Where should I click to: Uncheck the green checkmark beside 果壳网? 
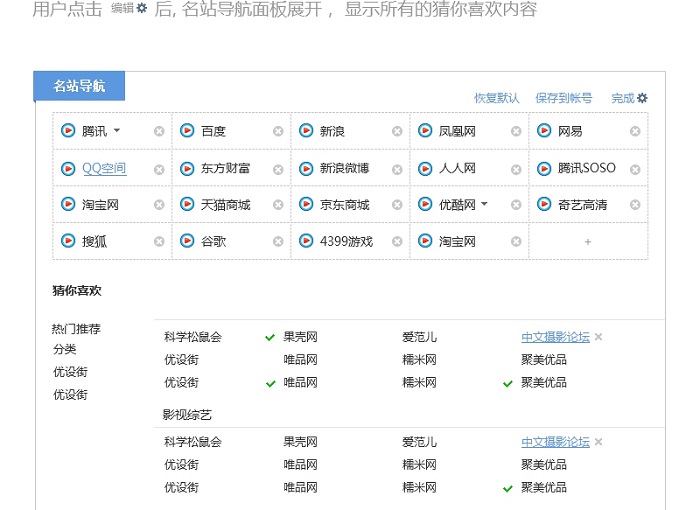(270, 337)
